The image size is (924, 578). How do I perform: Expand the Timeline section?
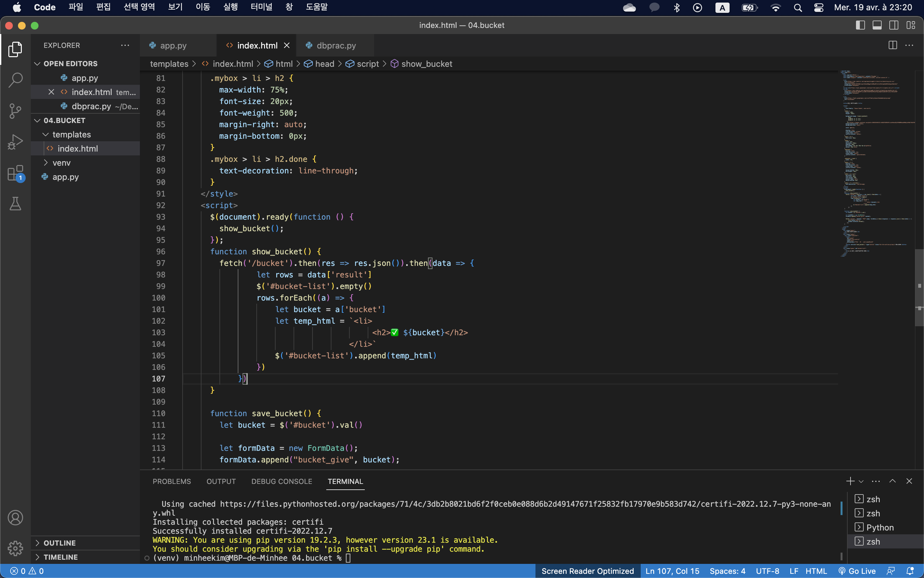[85, 557]
